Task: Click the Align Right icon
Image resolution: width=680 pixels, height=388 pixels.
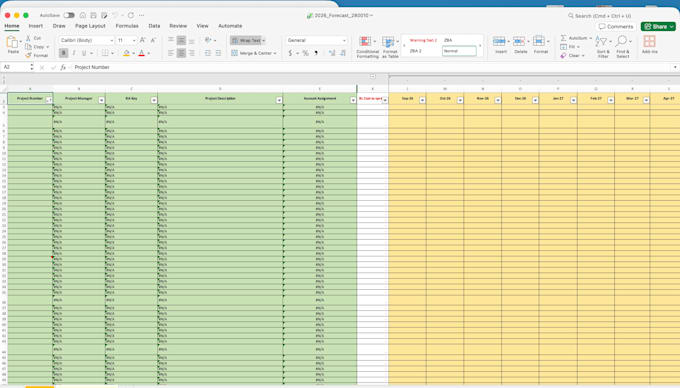Action: pos(192,53)
